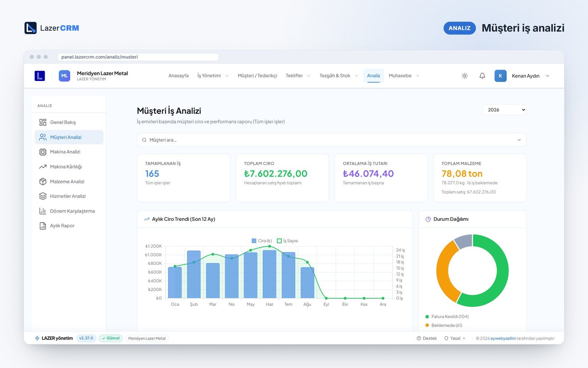This screenshot has width=588, height=368.
Task: Click the Malzeme Analizi box icon
Action: 43,181
